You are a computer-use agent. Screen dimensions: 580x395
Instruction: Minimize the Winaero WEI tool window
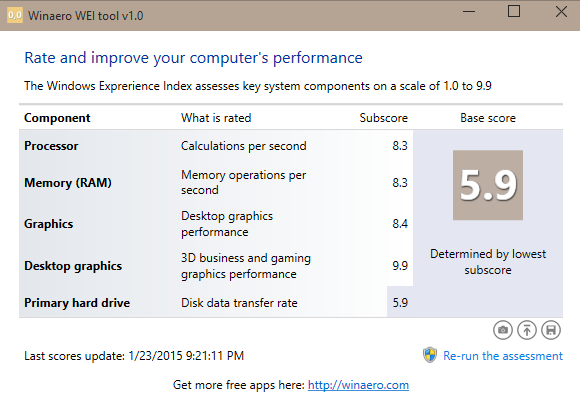469,12
